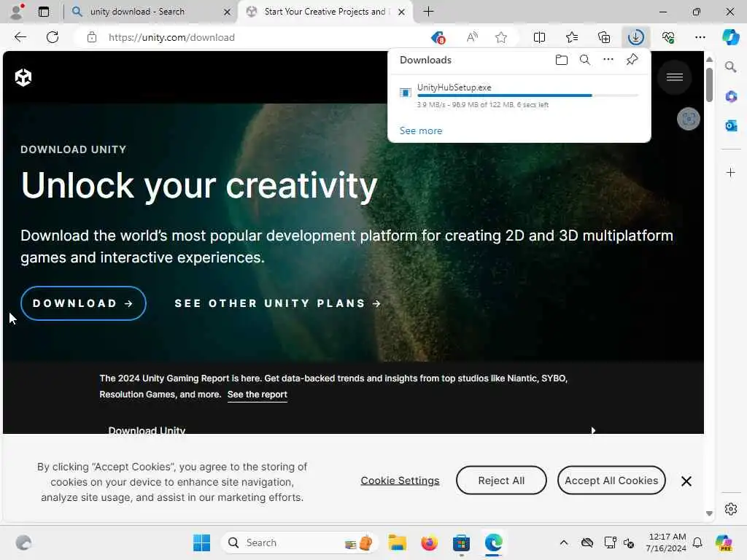Open the hamburger menu on Unity page
This screenshot has width=747, height=560.
click(x=674, y=77)
